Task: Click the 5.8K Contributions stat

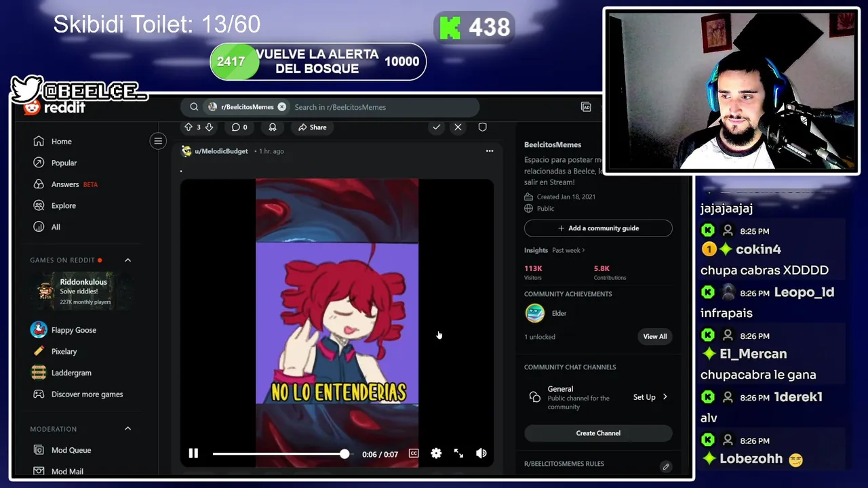Action: 610,272
